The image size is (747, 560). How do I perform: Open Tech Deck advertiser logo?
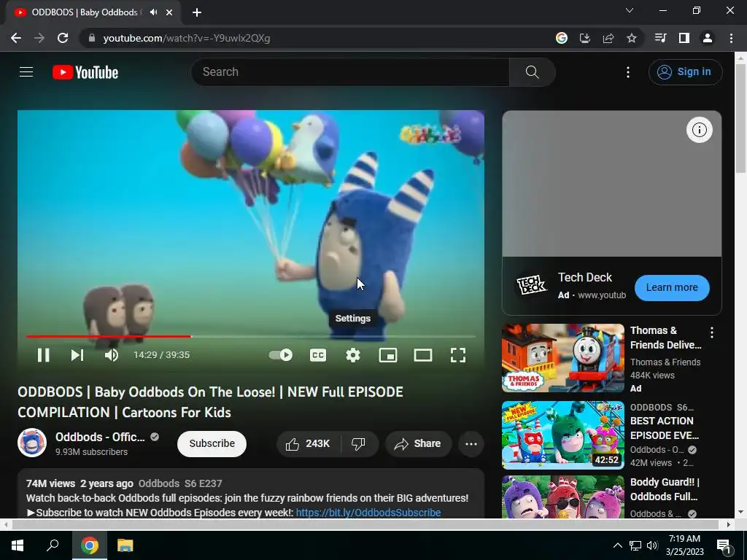click(x=532, y=285)
